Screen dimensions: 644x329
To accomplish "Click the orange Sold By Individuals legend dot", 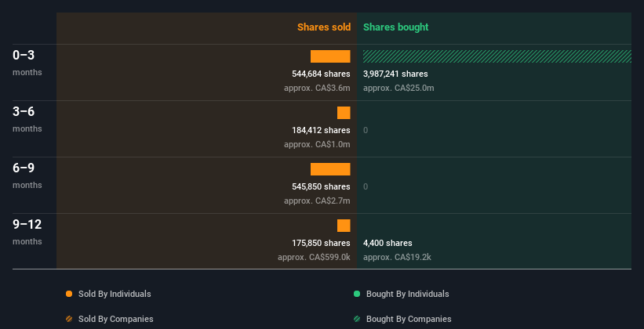I will coord(69,294).
